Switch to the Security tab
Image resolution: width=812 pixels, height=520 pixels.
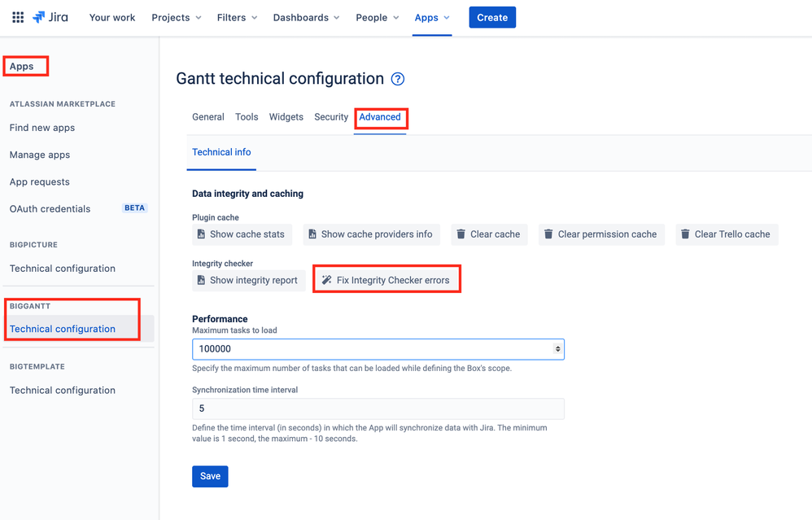pos(331,117)
